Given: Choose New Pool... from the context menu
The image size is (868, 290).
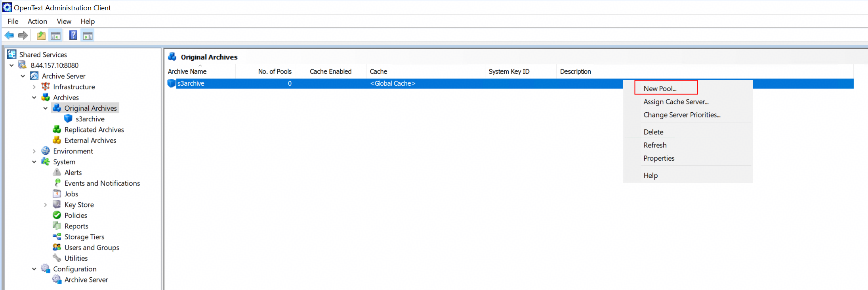Looking at the screenshot, I should click(x=688, y=88).
